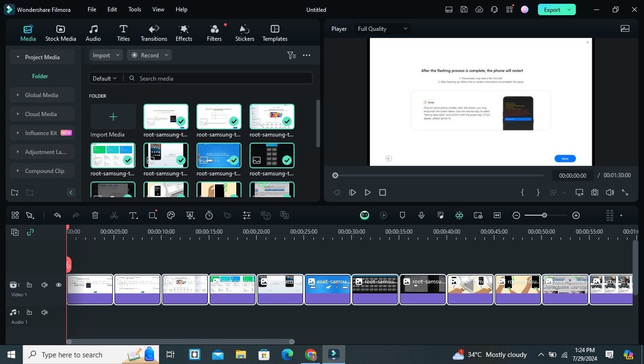644x364 pixels.
Task: Open the speed stopwatch tool
Action: tap(209, 215)
